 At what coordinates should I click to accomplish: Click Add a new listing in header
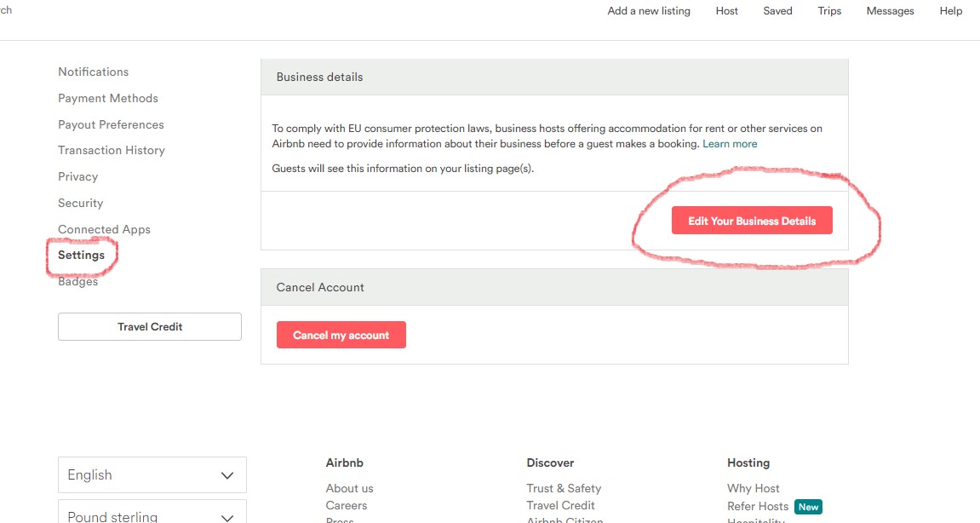(649, 11)
